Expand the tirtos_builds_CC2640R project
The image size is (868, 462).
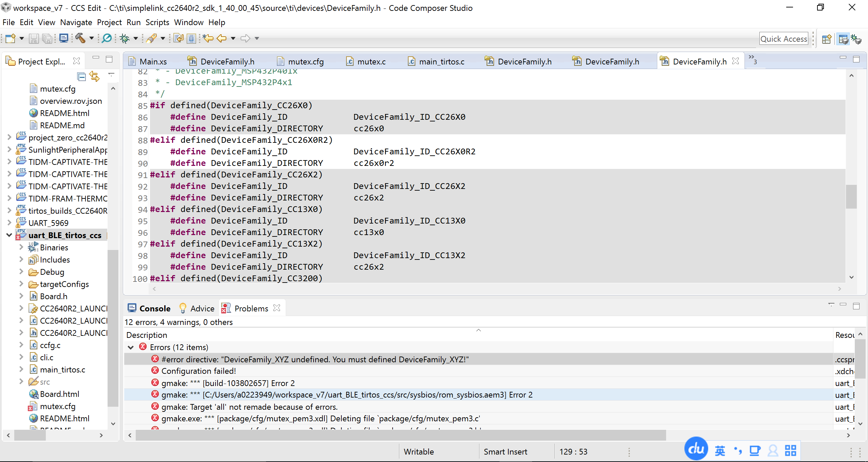(9, 210)
